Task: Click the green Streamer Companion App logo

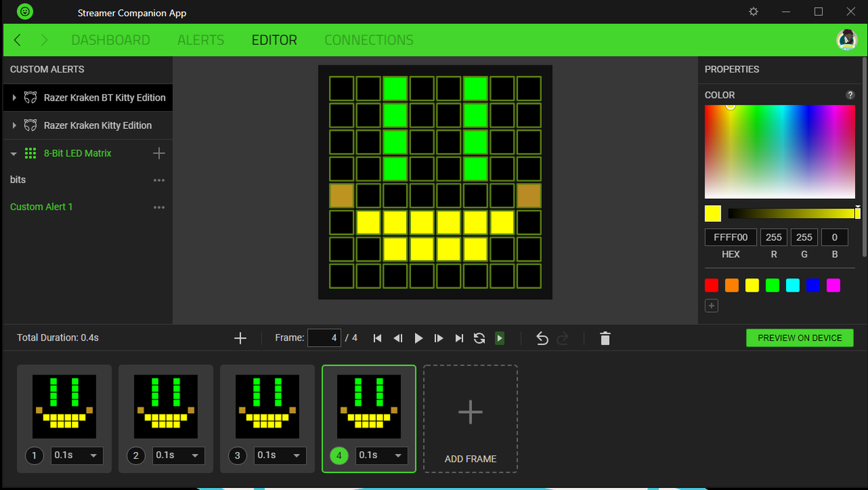Action: click(24, 12)
